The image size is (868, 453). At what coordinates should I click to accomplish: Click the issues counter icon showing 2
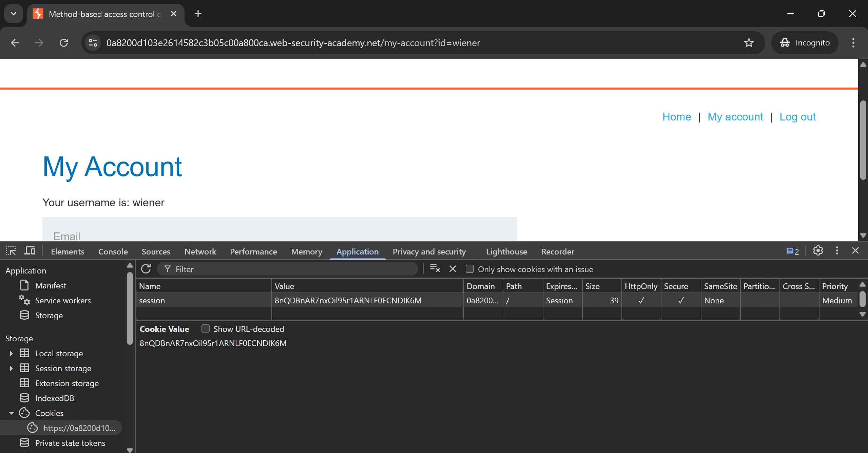tap(792, 251)
